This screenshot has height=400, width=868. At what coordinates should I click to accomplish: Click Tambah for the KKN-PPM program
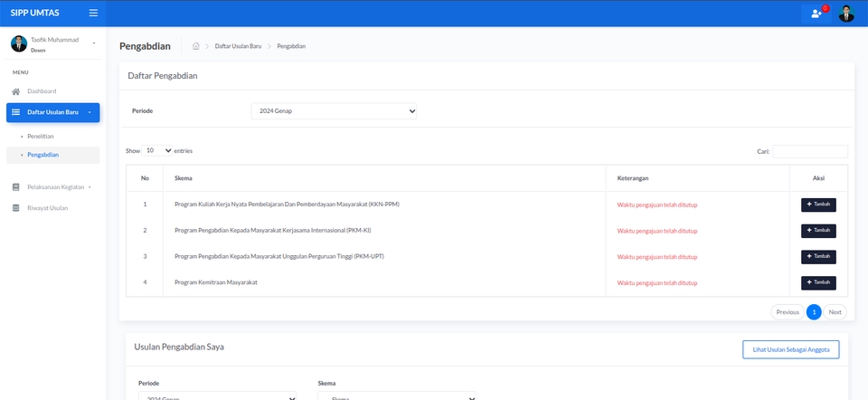818,205
